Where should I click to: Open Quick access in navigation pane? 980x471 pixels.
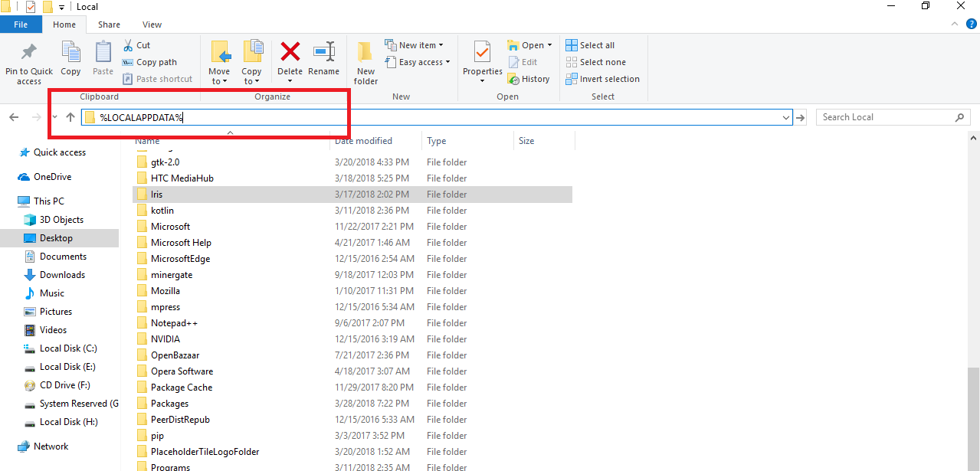[x=60, y=152]
